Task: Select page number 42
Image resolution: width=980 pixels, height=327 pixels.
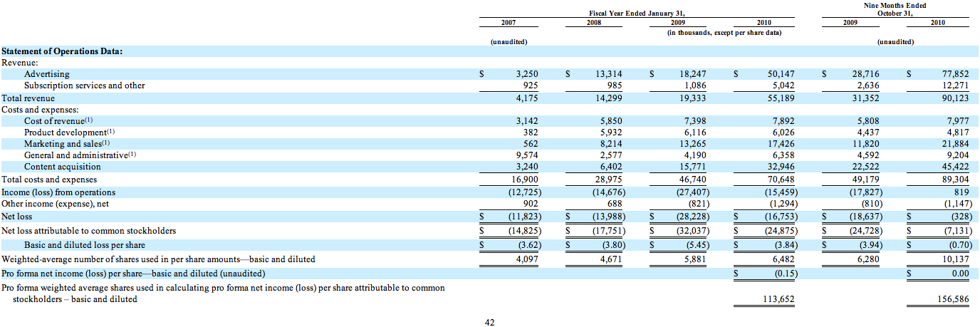Action: point(489,323)
